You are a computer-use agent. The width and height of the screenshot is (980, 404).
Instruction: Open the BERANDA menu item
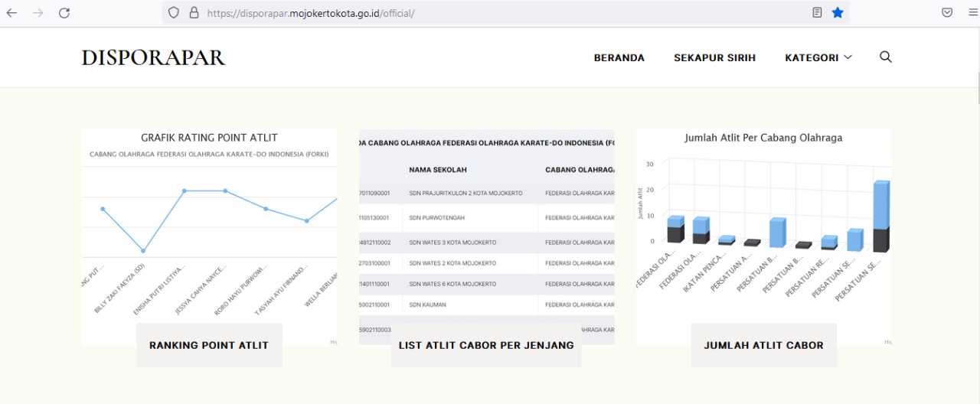tap(619, 57)
